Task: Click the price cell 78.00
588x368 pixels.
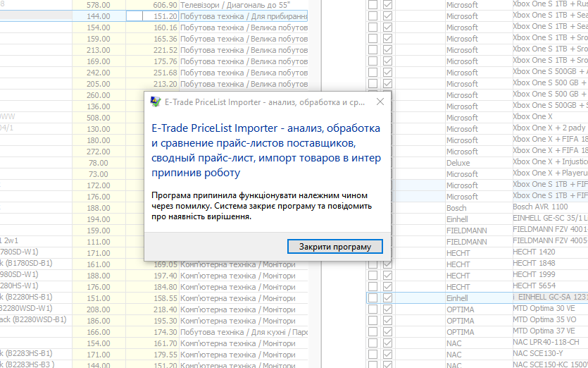Action: 99,163
